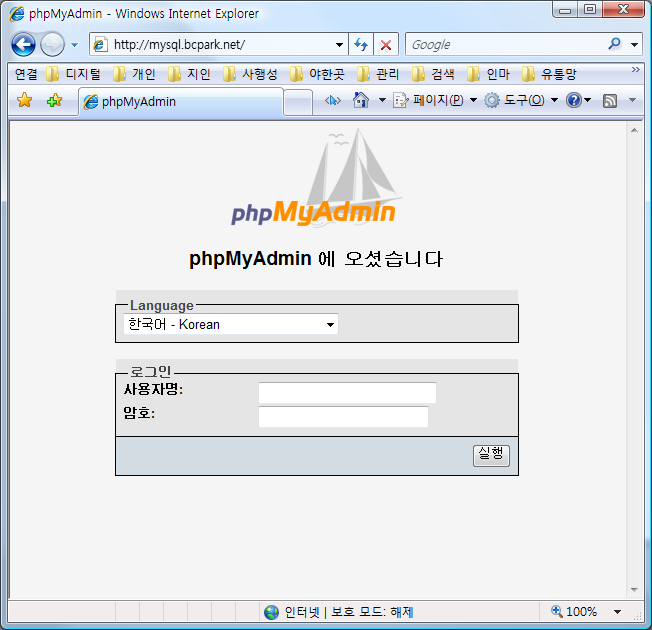Click the Home page icon

361,100
